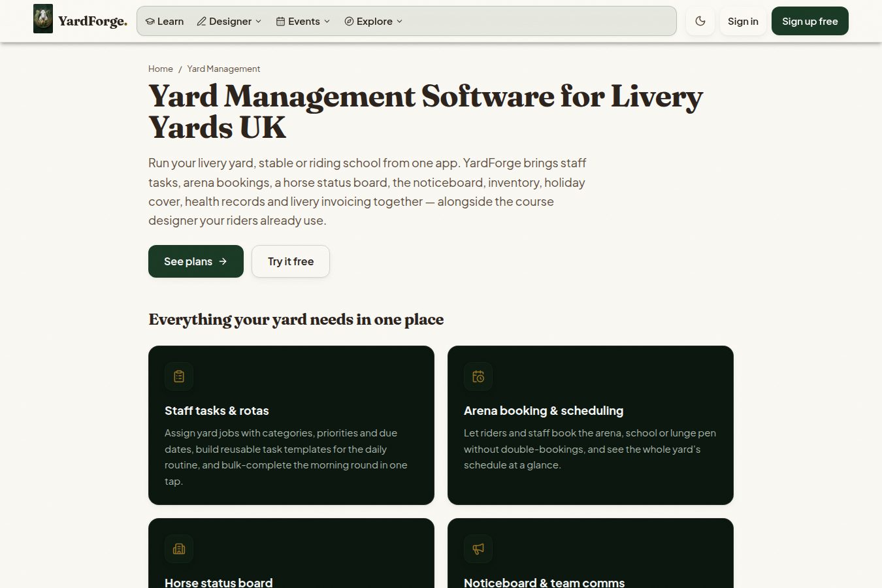Click the See plans button
The height and width of the screenshot is (588, 882).
196,261
